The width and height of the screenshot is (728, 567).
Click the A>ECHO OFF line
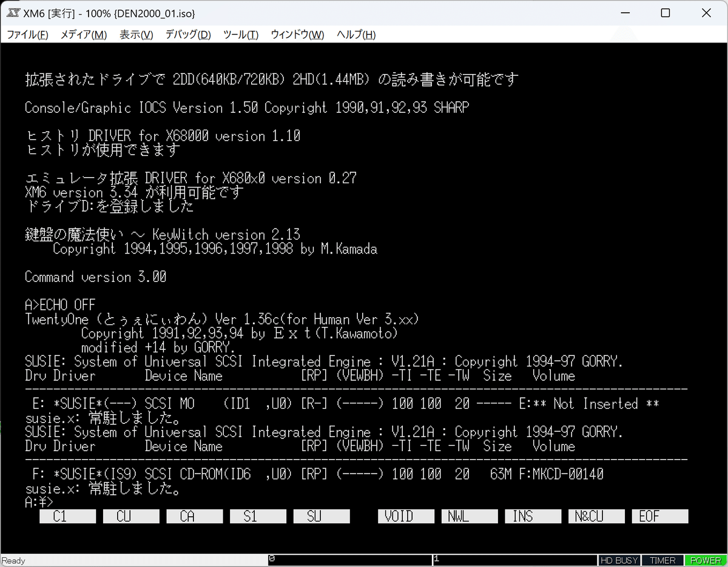coord(60,305)
